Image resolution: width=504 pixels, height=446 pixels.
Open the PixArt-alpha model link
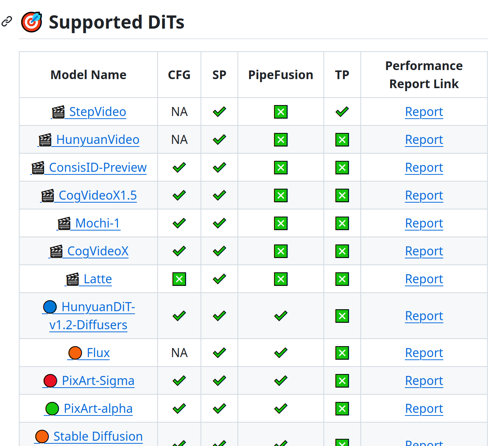89,409
